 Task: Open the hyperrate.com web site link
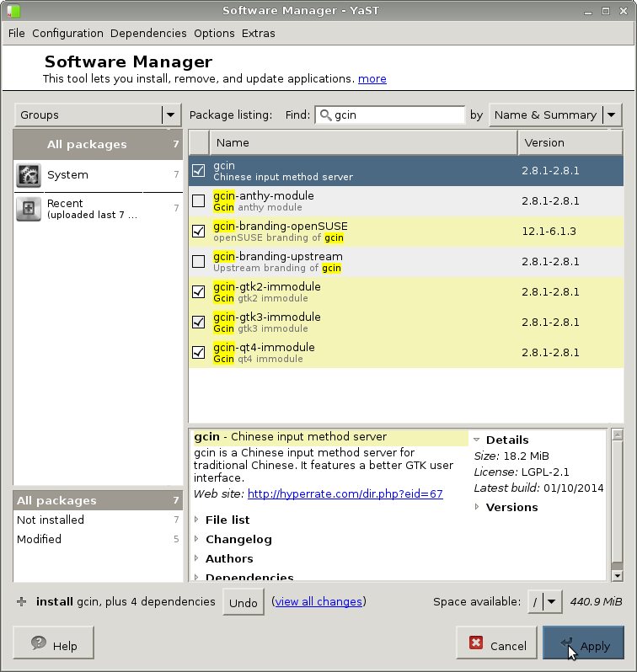(x=345, y=494)
